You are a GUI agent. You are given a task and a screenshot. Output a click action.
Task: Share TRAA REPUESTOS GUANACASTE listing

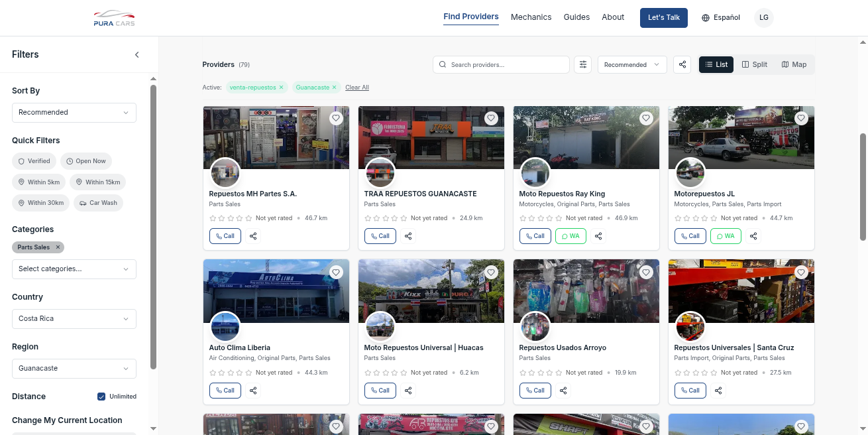pos(408,236)
